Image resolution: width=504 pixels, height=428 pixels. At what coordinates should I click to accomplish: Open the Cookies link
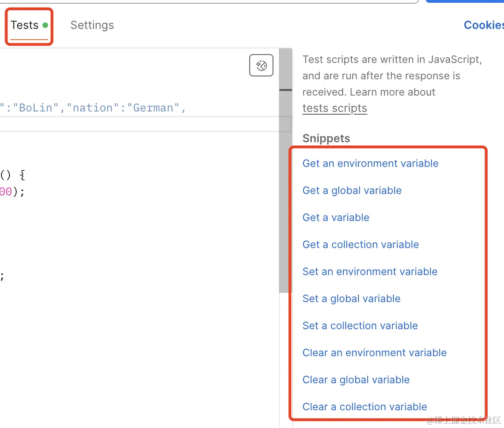483,25
